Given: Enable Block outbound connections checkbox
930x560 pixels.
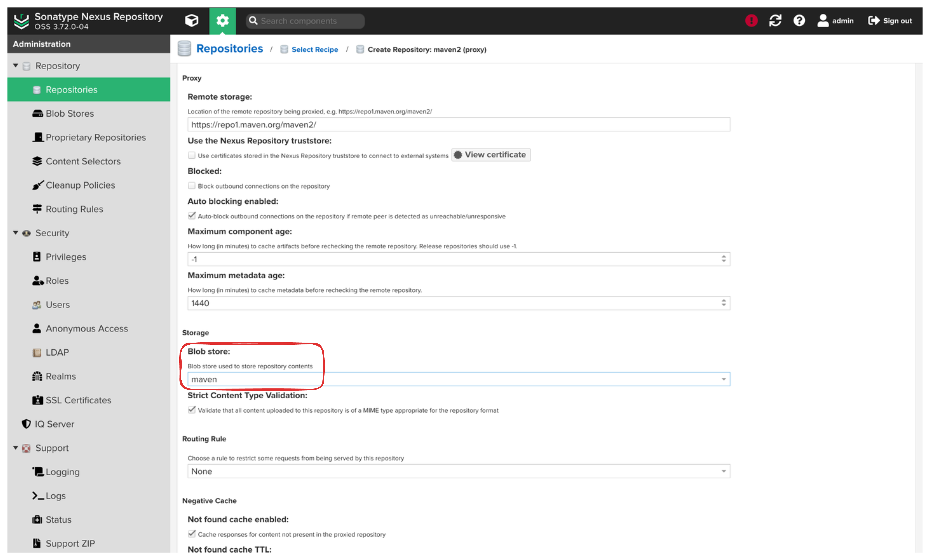Looking at the screenshot, I should point(191,185).
